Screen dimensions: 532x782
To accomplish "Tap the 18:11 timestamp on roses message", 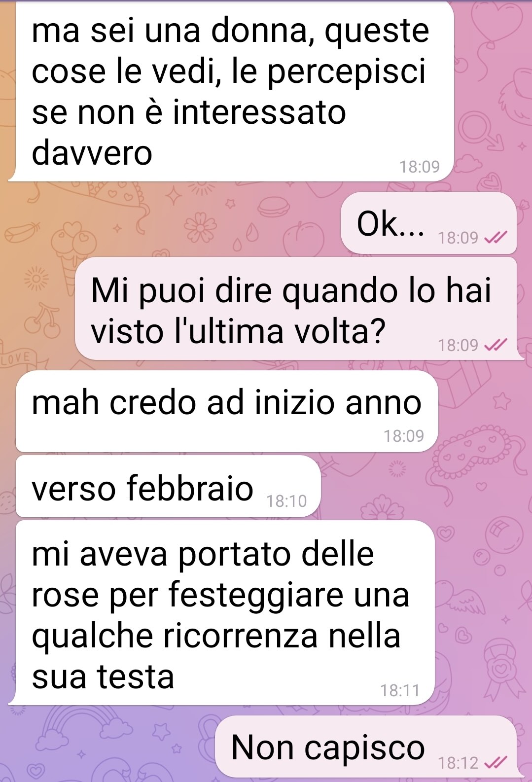I will (400, 690).
